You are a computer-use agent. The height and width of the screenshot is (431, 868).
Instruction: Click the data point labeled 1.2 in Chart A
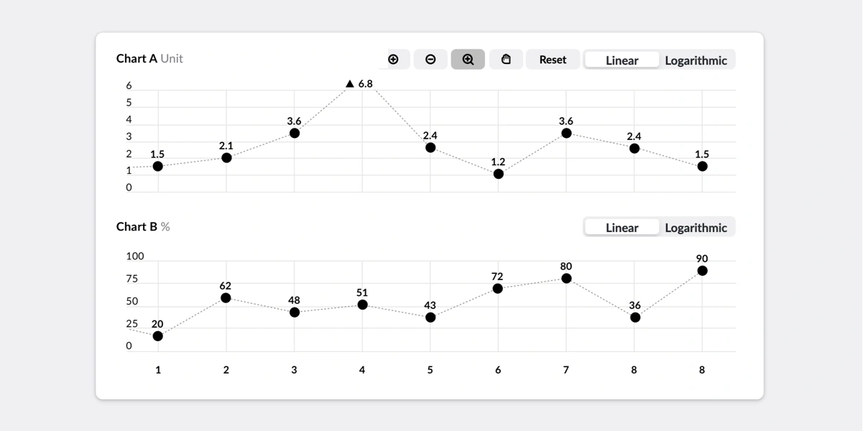pos(497,175)
